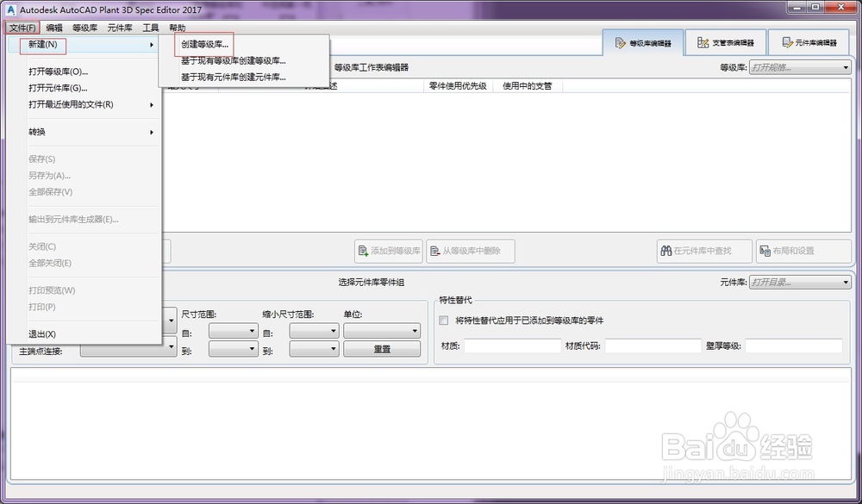Click the 使用中的支管 column header
This screenshot has height=504, width=862.
coord(528,86)
